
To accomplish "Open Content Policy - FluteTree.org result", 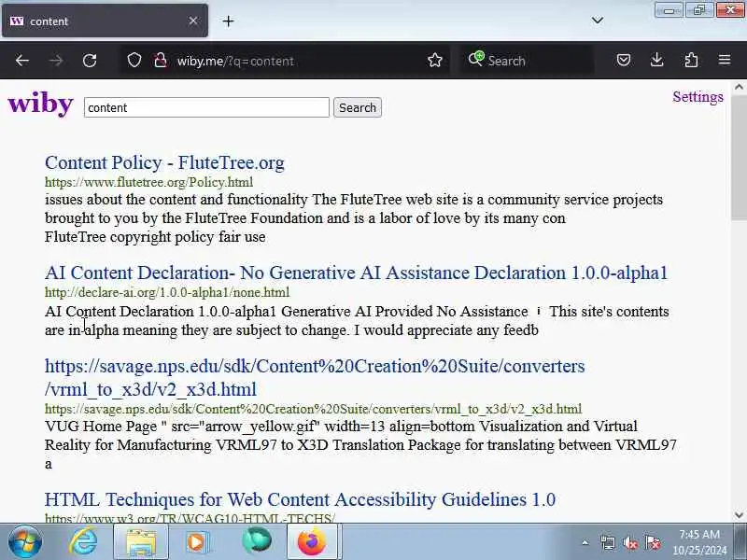I will [x=164, y=162].
